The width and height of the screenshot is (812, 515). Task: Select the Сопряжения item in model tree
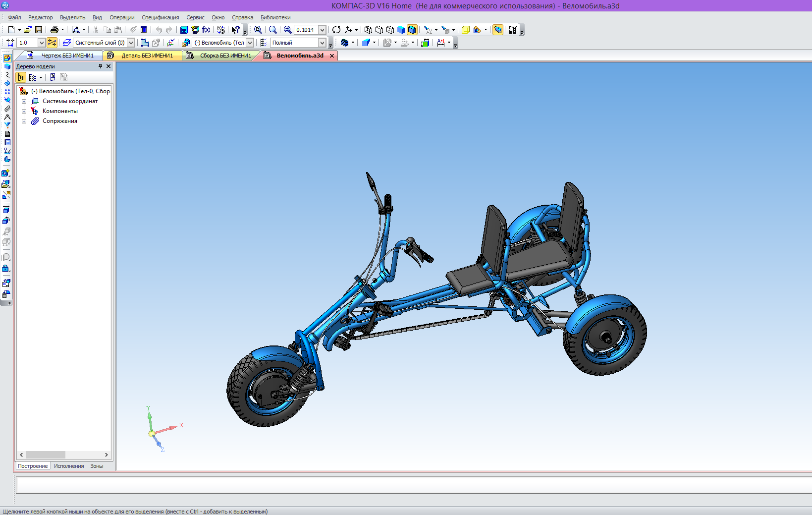tap(59, 121)
